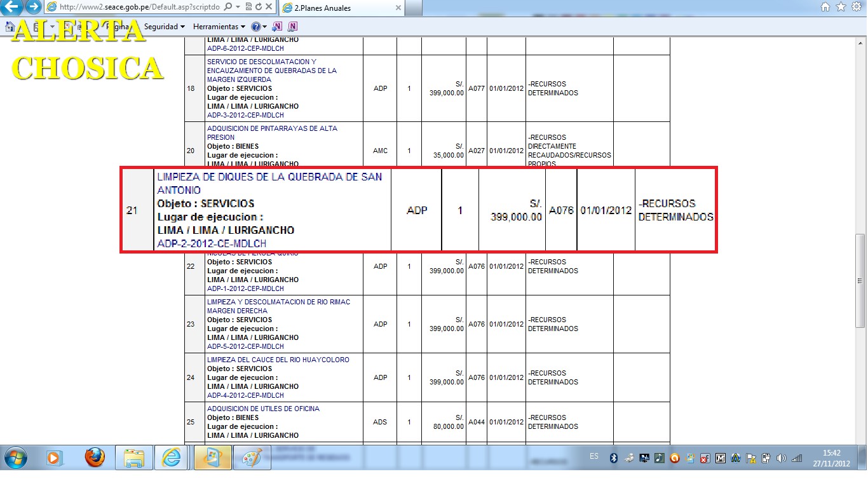Open the volume speaker tray icon
Viewport: 868px width, 488px height.
(782, 458)
